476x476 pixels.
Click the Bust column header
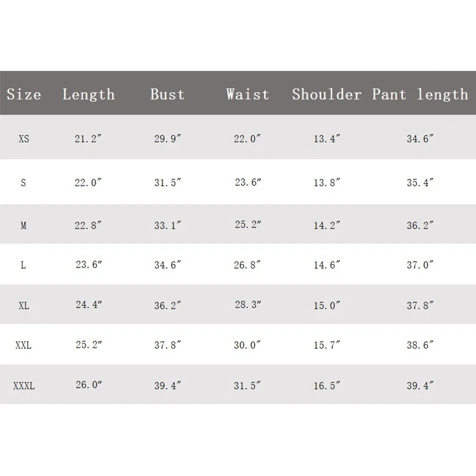[x=168, y=94]
